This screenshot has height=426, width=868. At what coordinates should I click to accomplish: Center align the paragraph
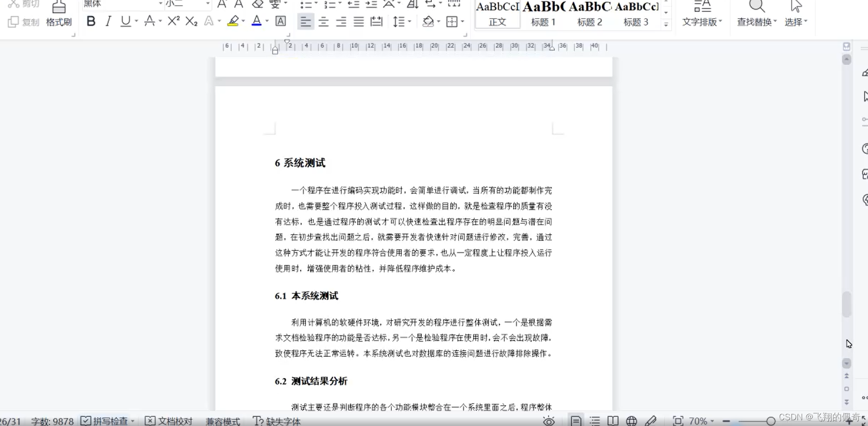tap(323, 21)
